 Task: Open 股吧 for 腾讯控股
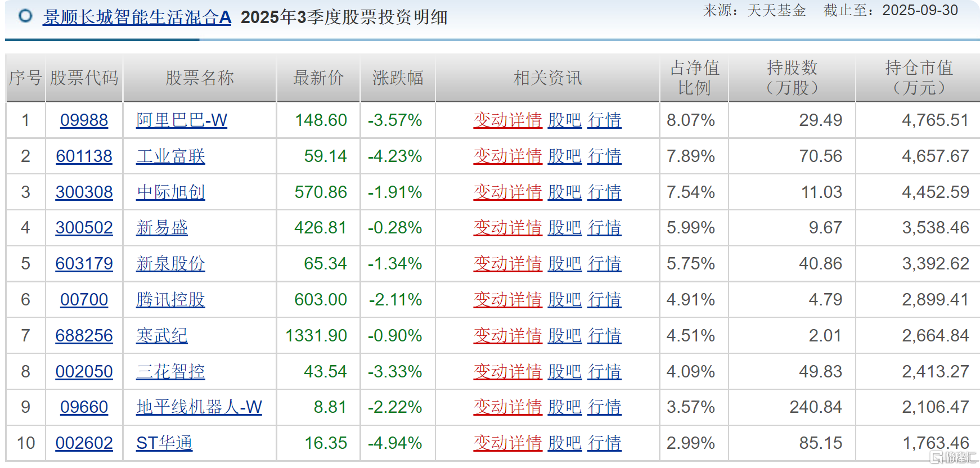point(565,300)
